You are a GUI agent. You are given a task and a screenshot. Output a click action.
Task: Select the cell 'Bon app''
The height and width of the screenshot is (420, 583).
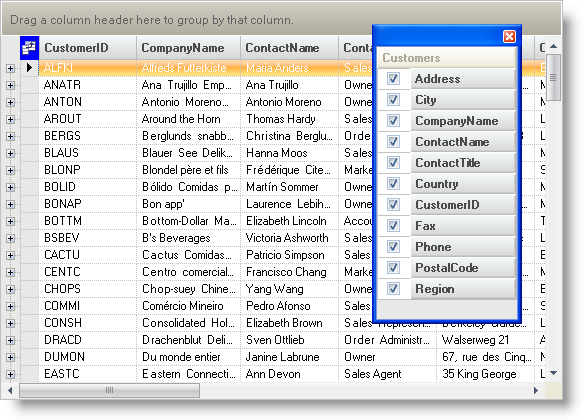[x=189, y=204]
